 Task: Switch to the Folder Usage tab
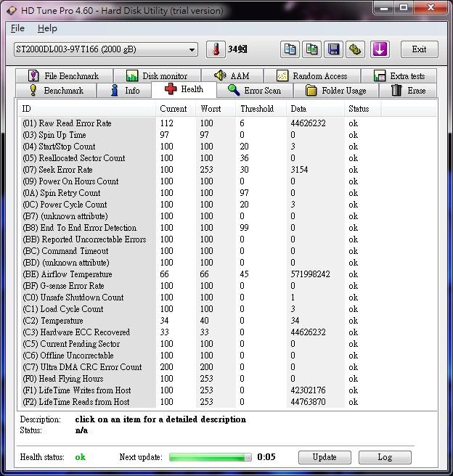(336, 91)
